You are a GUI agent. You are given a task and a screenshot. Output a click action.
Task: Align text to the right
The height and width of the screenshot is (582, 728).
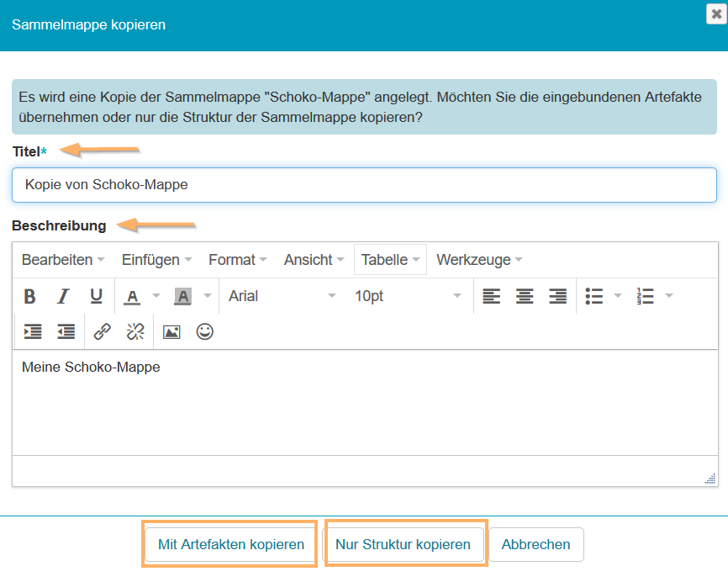pos(557,296)
